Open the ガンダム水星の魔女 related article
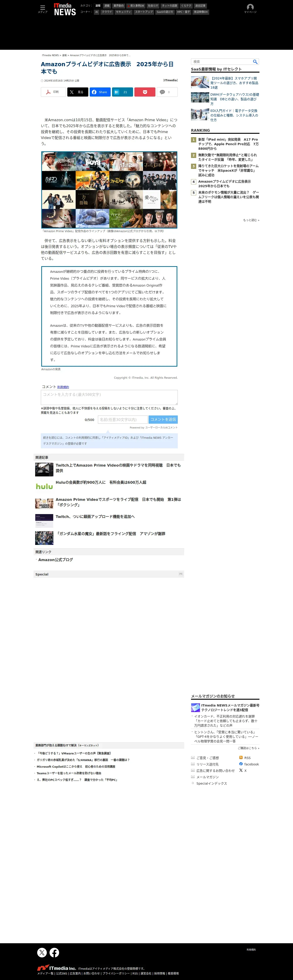 [110, 534]
